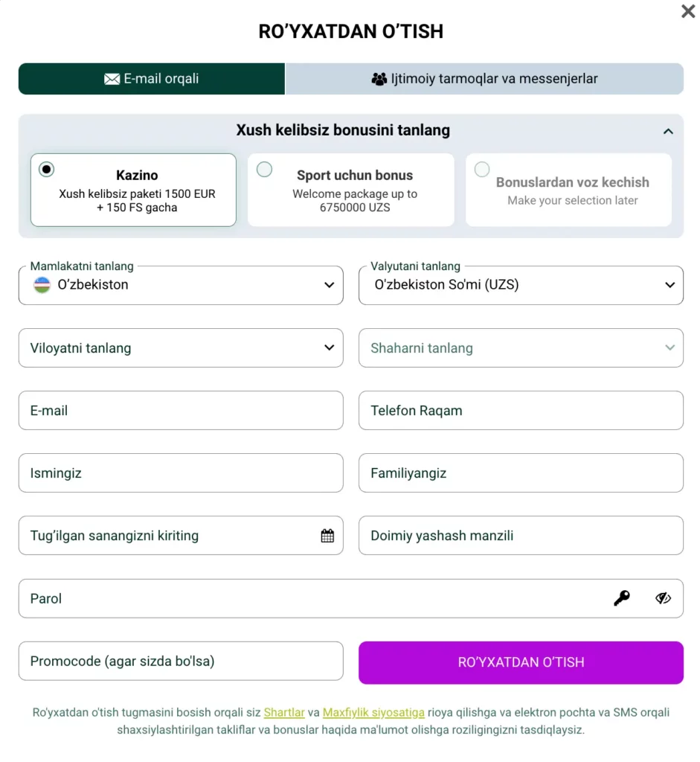Open the Mamlakatni tanlang country dropdown
Viewport: 700px width, 762px height.
[x=181, y=285]
